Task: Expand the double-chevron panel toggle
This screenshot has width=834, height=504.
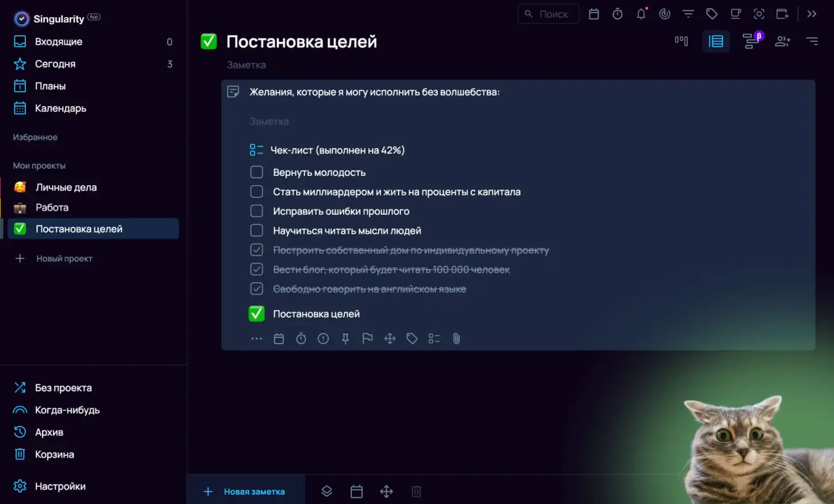Action: coord(812,14)
